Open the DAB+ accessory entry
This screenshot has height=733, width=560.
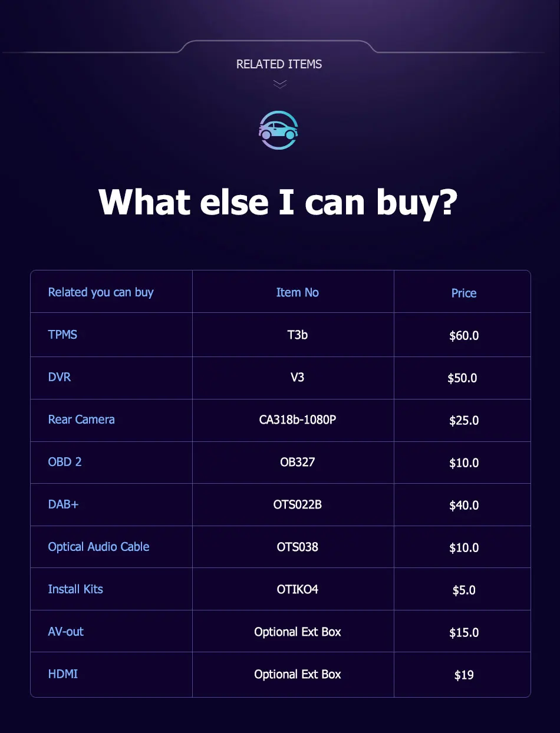point(63,504)
